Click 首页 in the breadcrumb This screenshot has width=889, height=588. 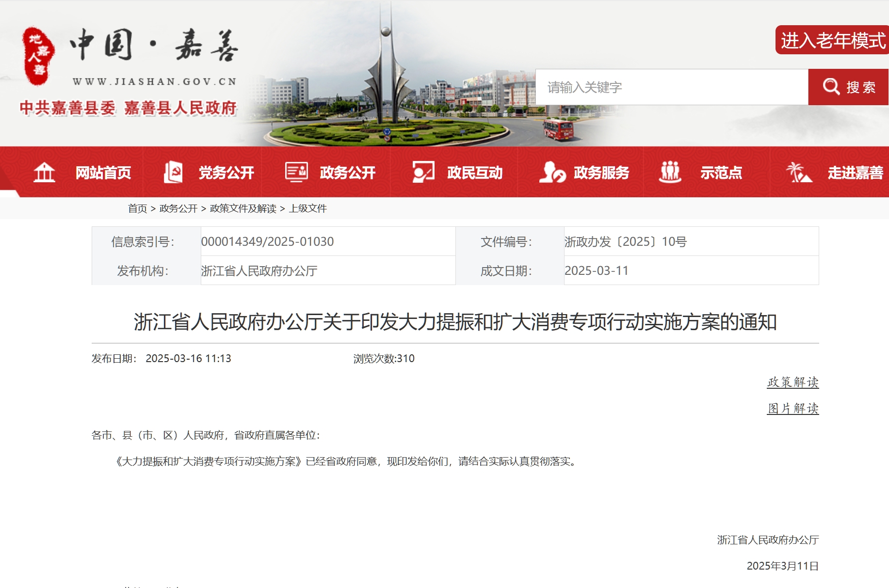[x=137, y=208]
